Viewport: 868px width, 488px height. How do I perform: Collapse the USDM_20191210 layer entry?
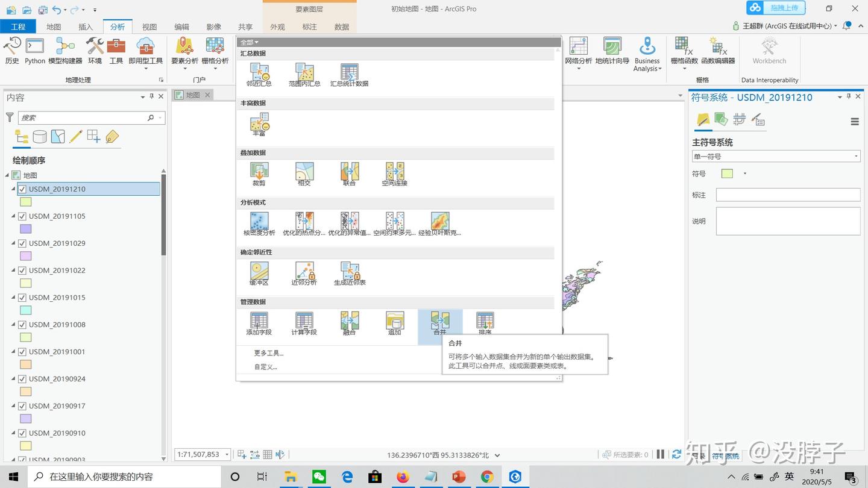12,189
